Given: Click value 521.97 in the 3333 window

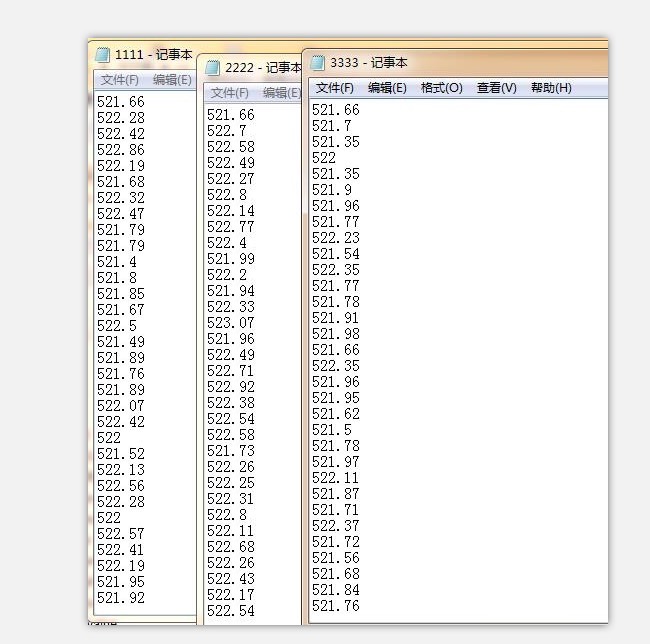Looking at the screenshot, I should [336, 462].
